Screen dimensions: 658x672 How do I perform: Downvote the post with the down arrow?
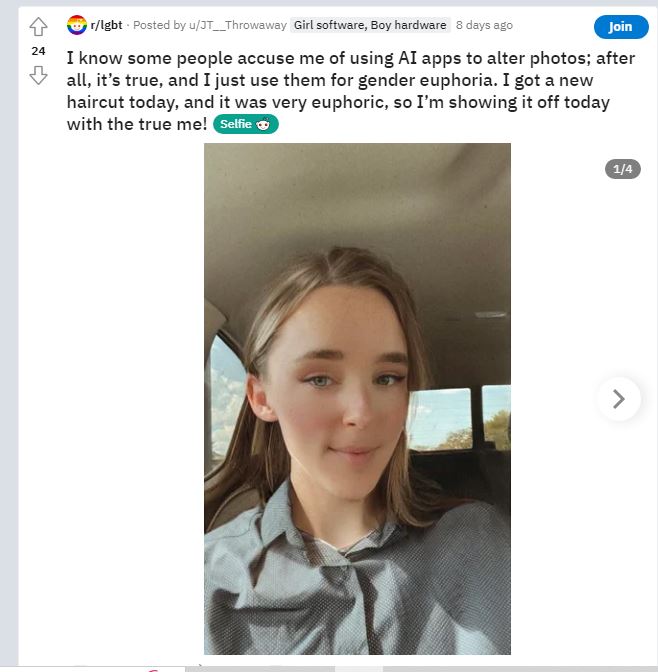point(38,75)
